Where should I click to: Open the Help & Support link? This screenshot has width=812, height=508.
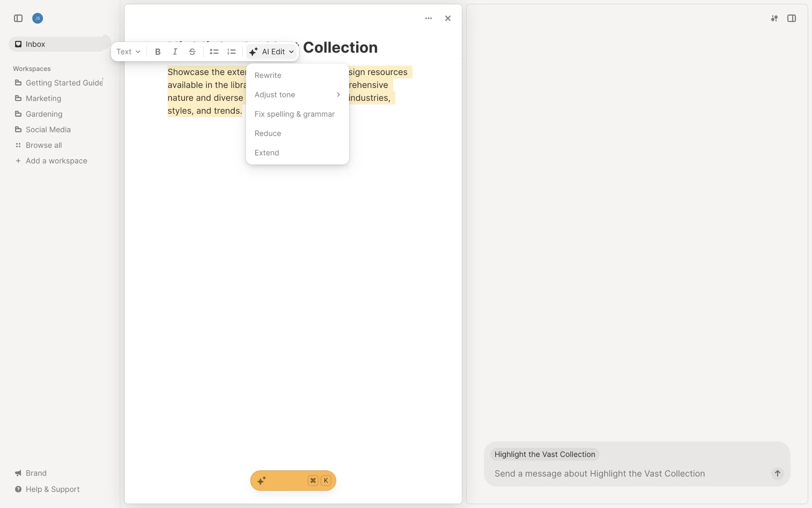point(52,489)
